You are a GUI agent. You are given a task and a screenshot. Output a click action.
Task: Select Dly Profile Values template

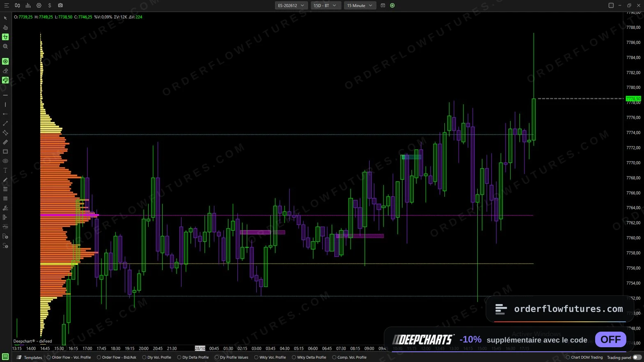click(232, 357)
